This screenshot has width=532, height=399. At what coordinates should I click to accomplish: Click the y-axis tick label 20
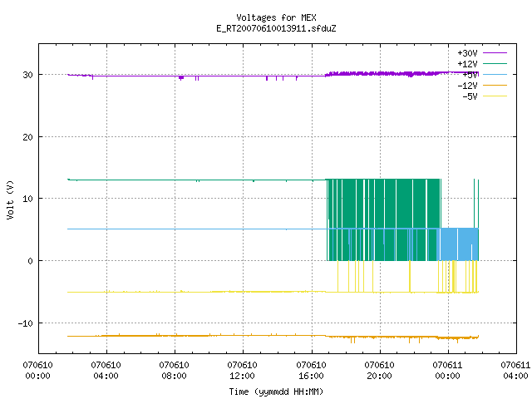pyautogui.click(x=27, y=137)
